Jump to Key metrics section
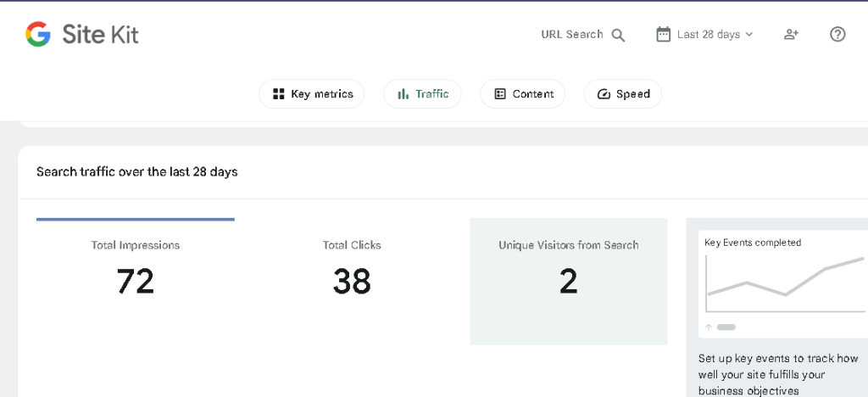868x397 pixels. click(x=312, y=94)
